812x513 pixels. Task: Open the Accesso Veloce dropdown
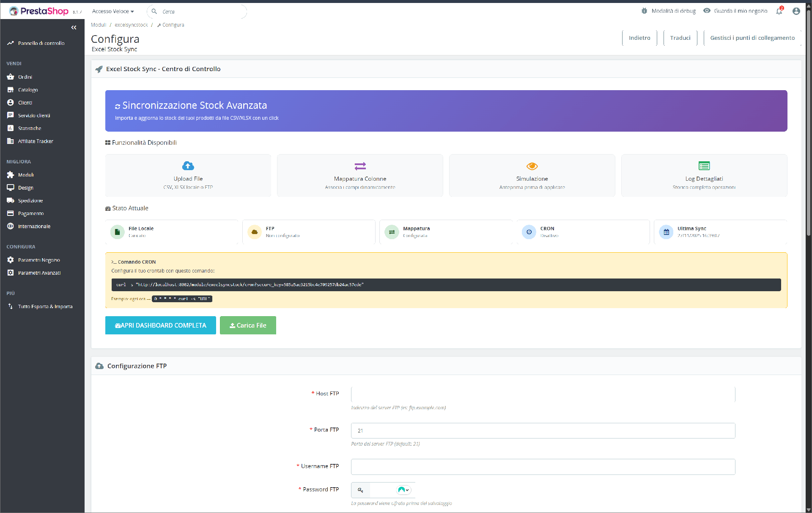point(113,11)
